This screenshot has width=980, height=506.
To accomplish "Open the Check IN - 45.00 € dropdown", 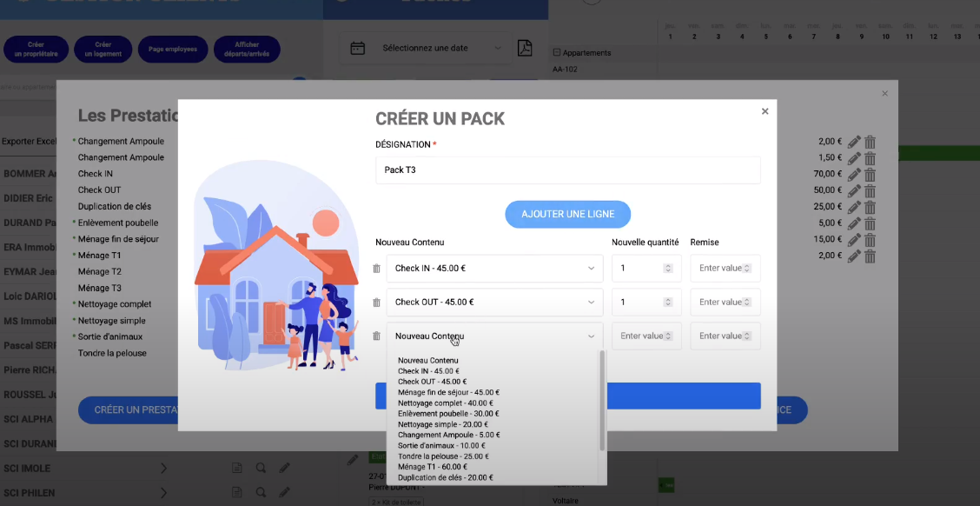I will pos(494,268).
